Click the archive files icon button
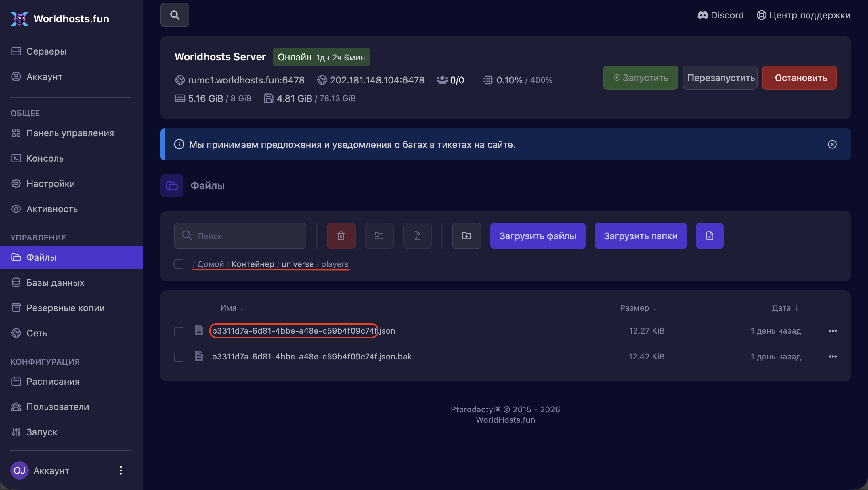The height and width of the screenshot is (490, 868). (x=417, y=236)
